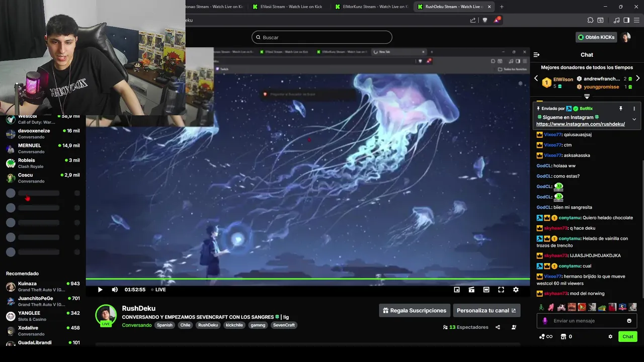The width and height of the screenshot is (644, 362).
Task: Click the purple microphone icon in chat input
Action: coord(545,321)
